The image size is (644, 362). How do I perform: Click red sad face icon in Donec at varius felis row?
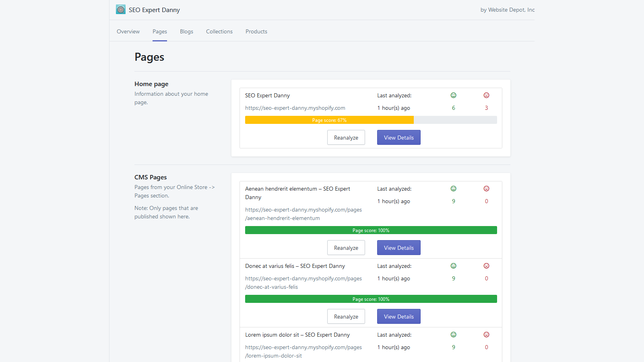487,266
